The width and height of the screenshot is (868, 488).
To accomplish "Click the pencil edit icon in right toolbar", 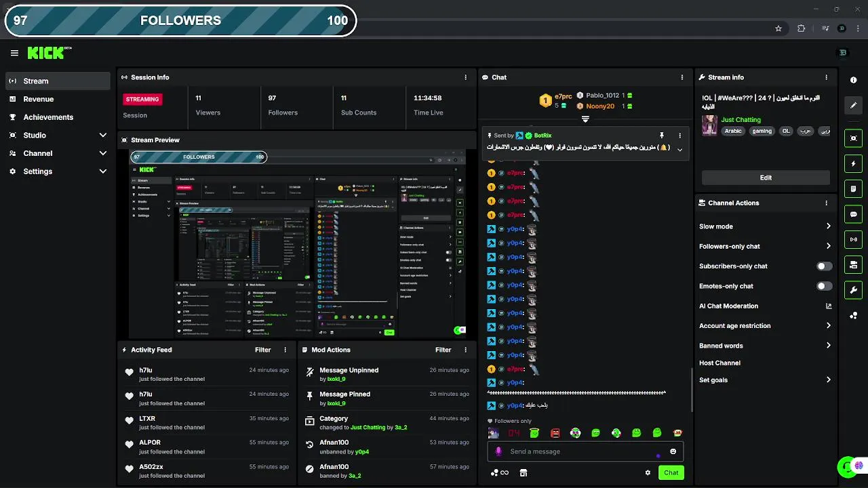I will [853, 105].
